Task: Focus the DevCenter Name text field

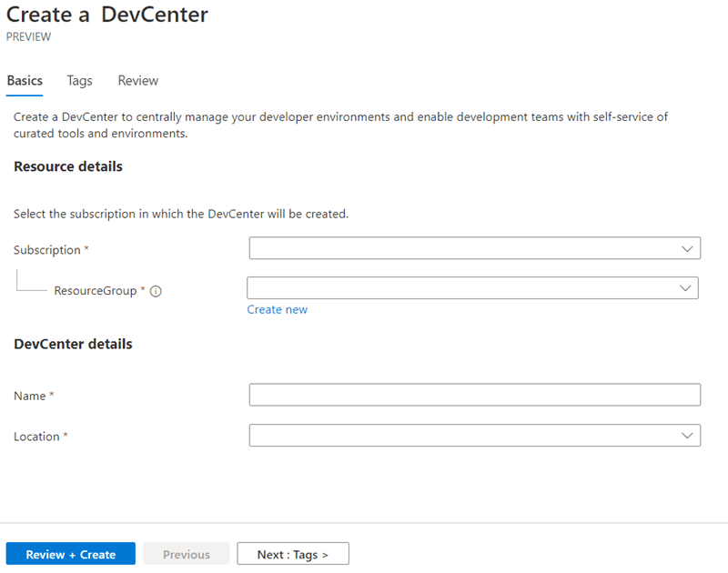Action: 474,395
